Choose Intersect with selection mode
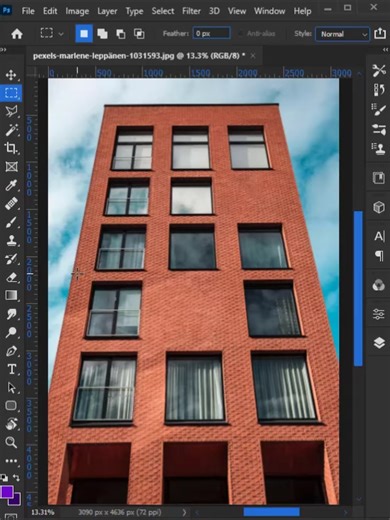Viewport: 390px width, 520px height. coord(139,34)
